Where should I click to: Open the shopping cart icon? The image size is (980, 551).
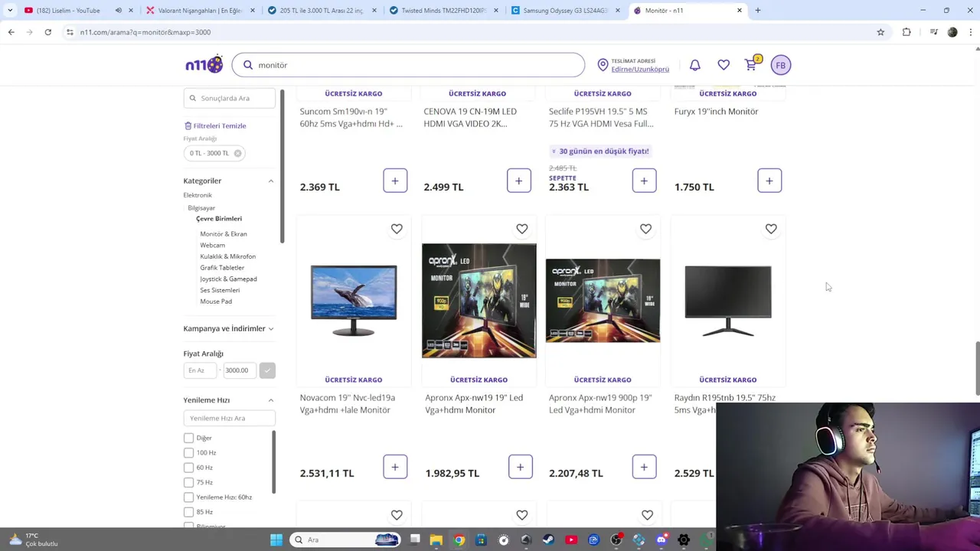[751, 64]
